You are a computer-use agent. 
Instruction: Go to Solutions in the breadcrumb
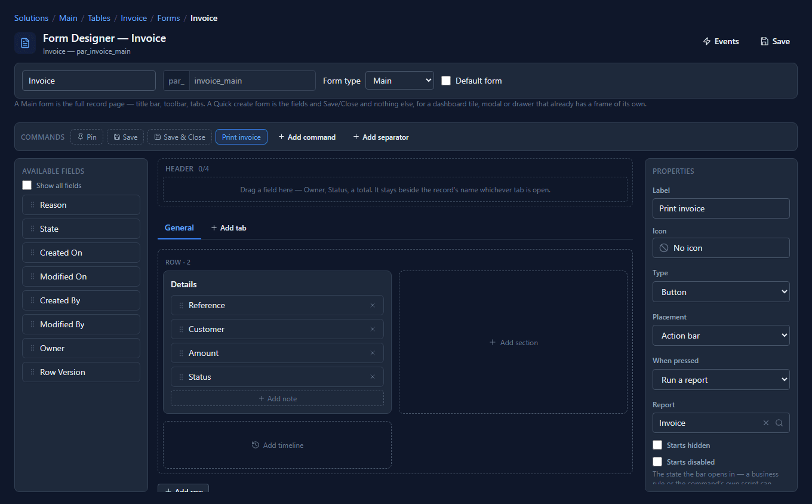click(x=31, y=18)
